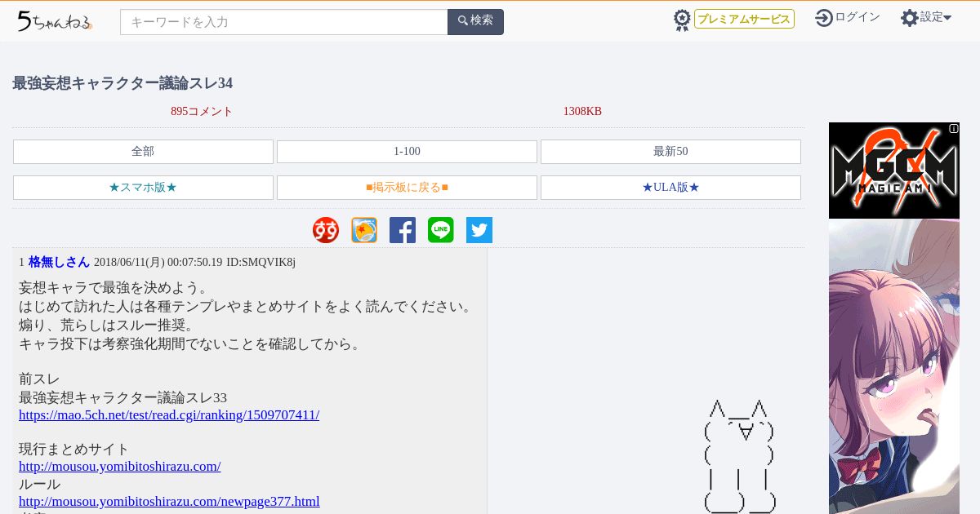Click post ID text ID:SMQVIK8j
Screen dimensions: 980x514
261,263
